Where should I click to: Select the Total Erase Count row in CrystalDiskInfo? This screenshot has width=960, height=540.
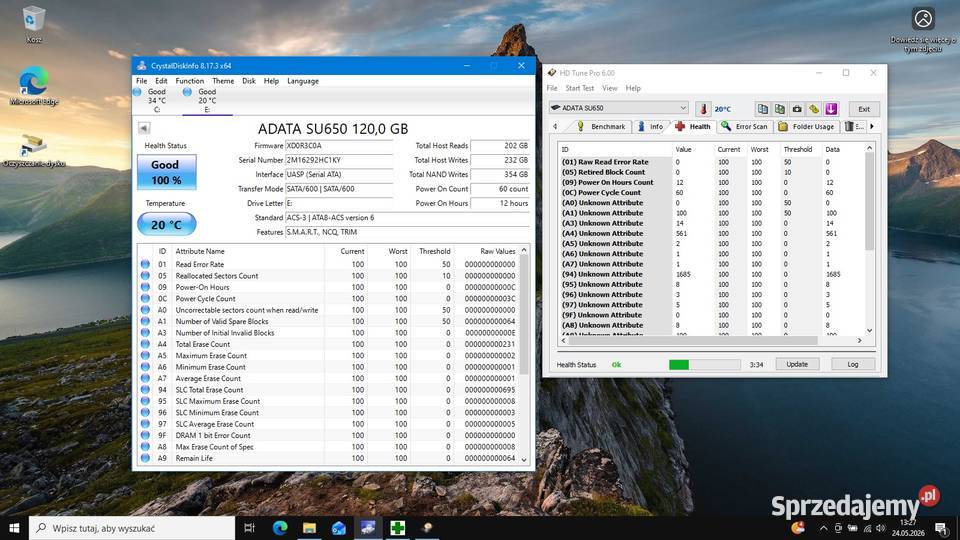328,344
